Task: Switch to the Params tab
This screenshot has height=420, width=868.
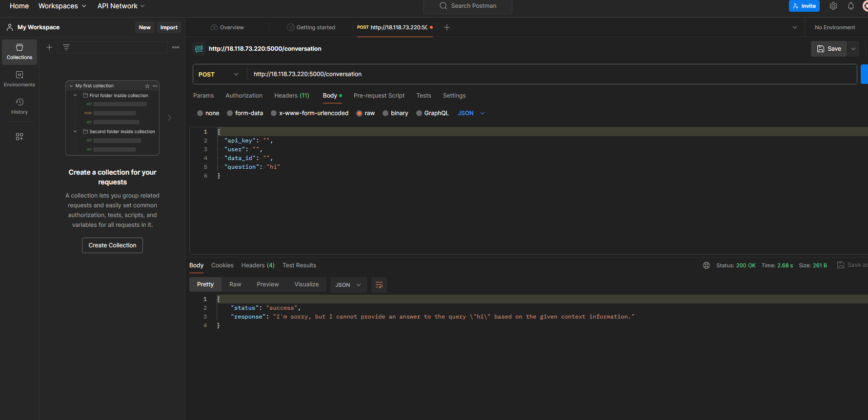Action: coord(203,96)
